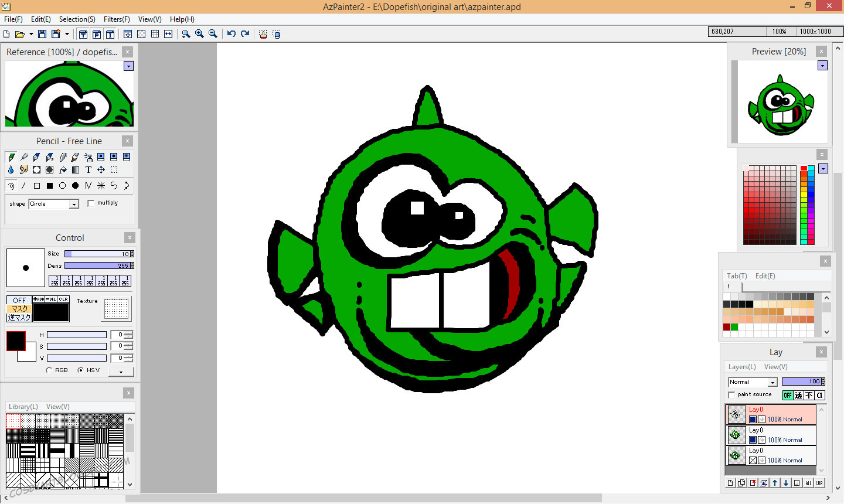844x504 pixels.
Task: Click the Save disk toolbar icon
Action: click(x=42, y=34)
